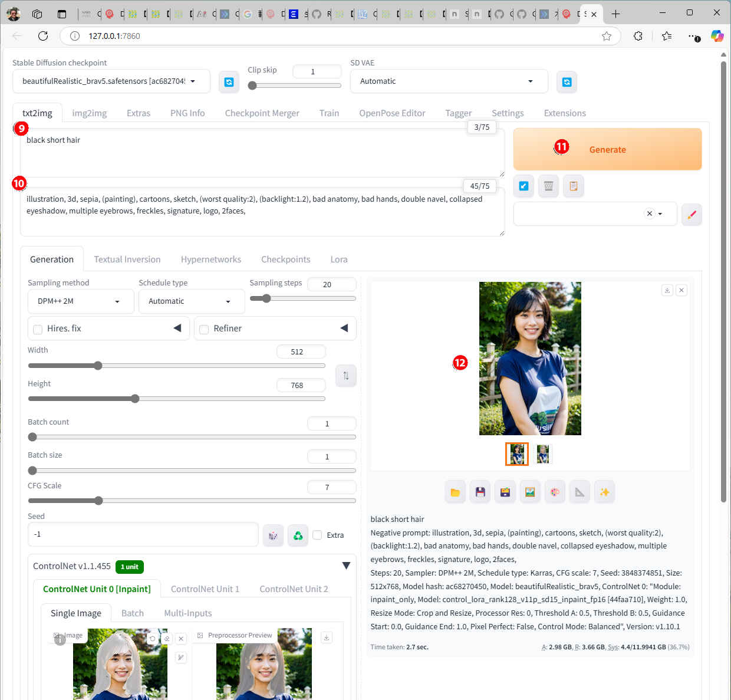
Task: Click the refresh checkpoint list icon
Action: tap(229, 82)
